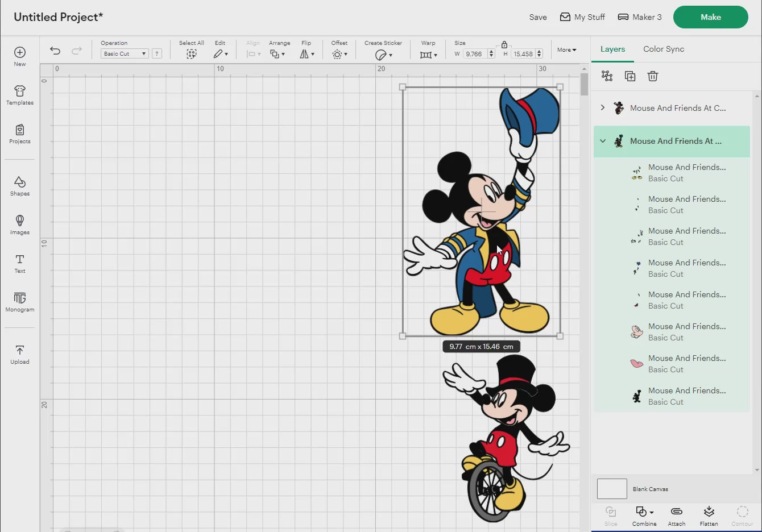This screenshot has width=762, height=532.
Task: Redo the last action
Action: click(77, 51)
